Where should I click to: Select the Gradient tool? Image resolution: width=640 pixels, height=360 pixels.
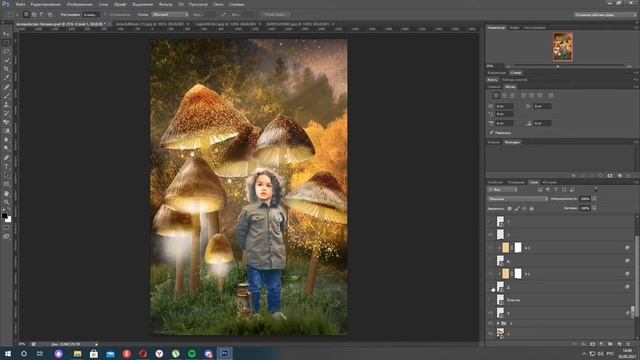[6, 131]
